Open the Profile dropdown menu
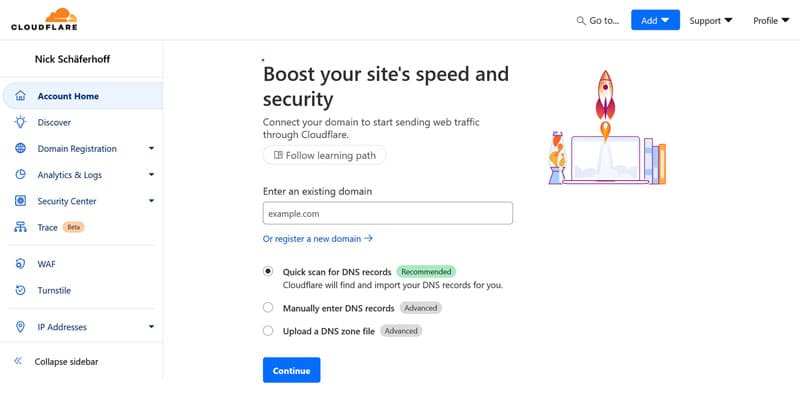This screenshot has height=396, width=800. (771, 20)
